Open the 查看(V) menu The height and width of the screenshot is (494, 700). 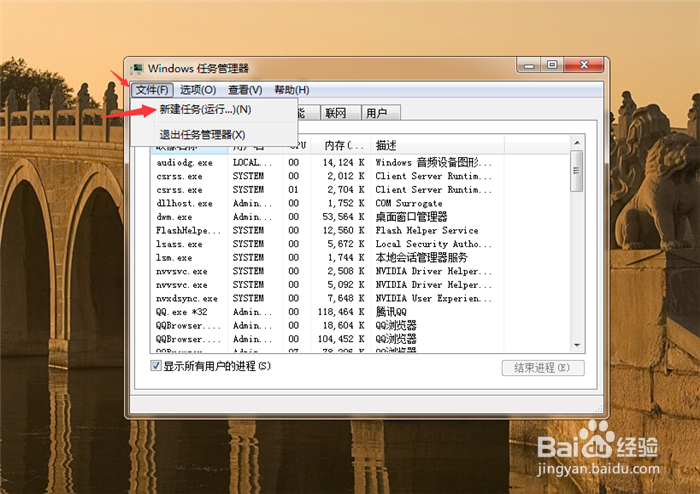245,90
